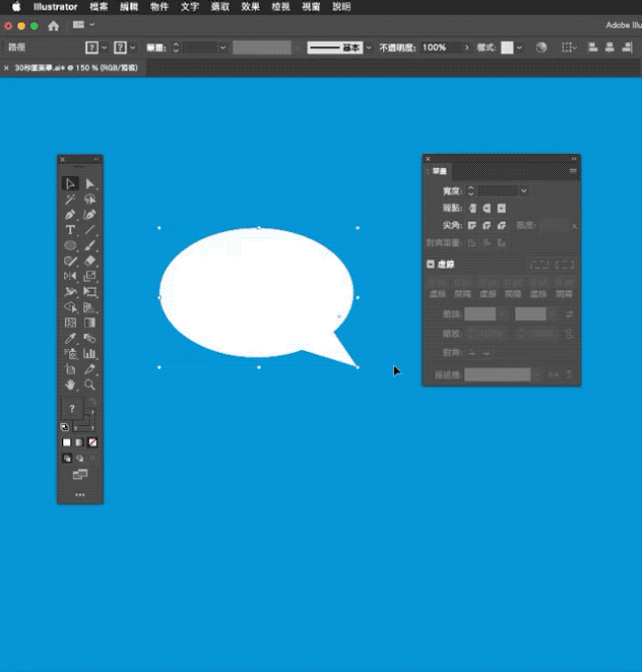Choose the Ellipse shape tool

coord(70,245)
